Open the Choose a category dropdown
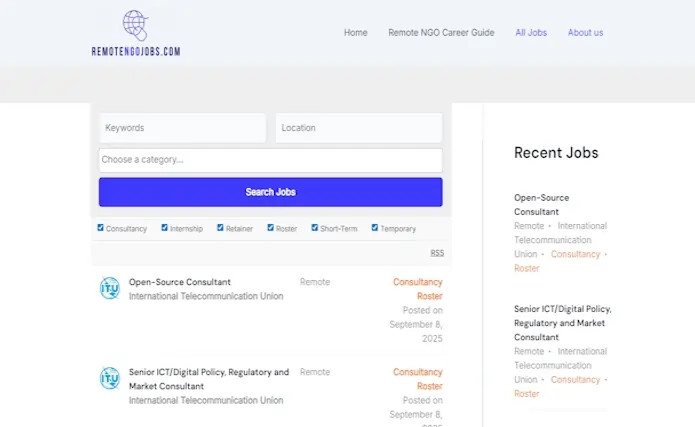 pyautogui.click(x=270, y=160)
